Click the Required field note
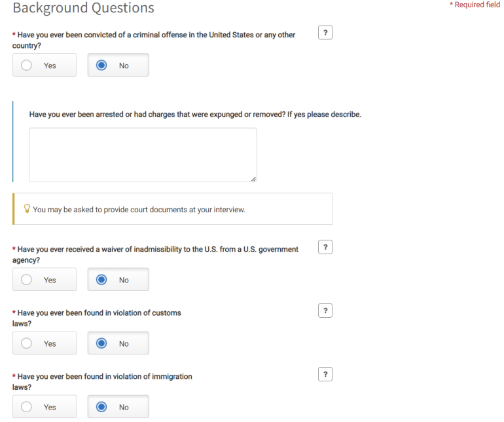This screenshot has height=422, width=504. click(475, 5)
